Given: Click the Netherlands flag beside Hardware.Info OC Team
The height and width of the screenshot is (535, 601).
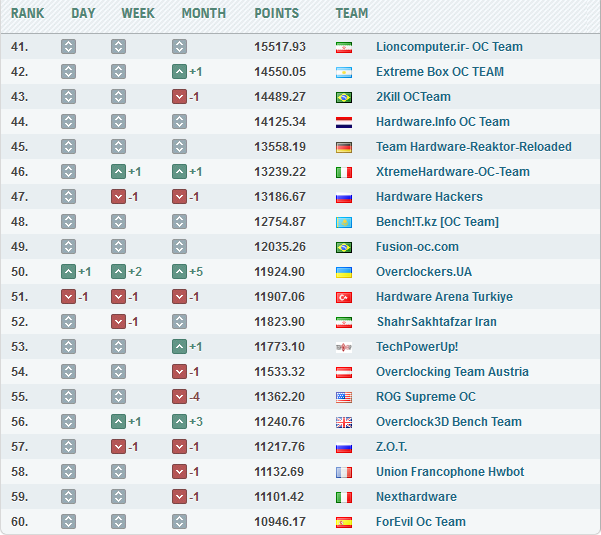Looking at the screenshot, I should (344, 122).
